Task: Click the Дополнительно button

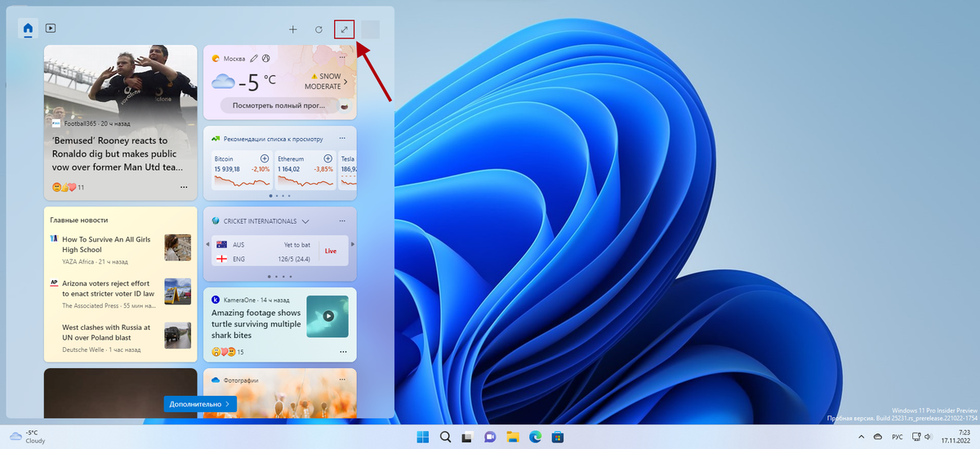Action: 200,403
